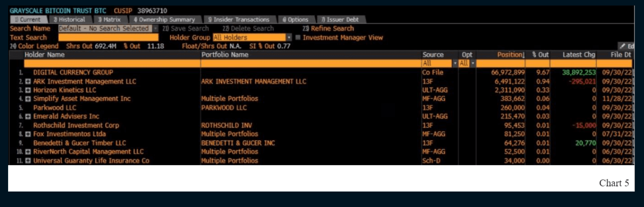The width and height of the screenshot is (644, 207).
Task: Sort by Portfolio Name column header
Action: (x=225, y=55)
